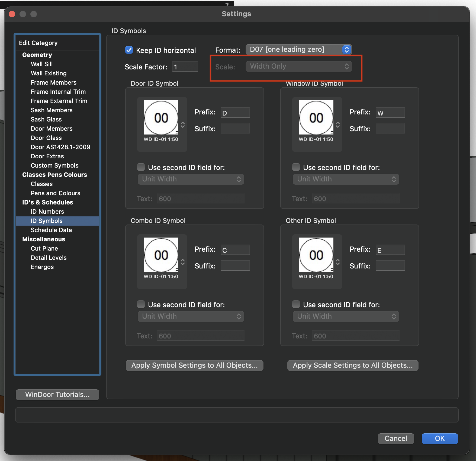Screen dimensions: 476x461
Task: Enable Other ID 'Use second ID field for' checkbox
Action: pos(296,305)
